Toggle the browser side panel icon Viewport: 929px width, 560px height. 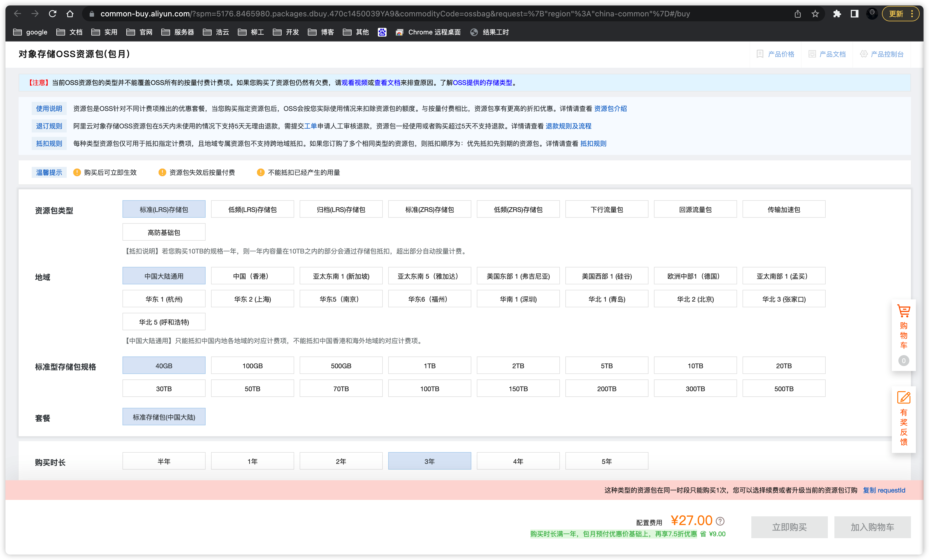click(854, 14)
